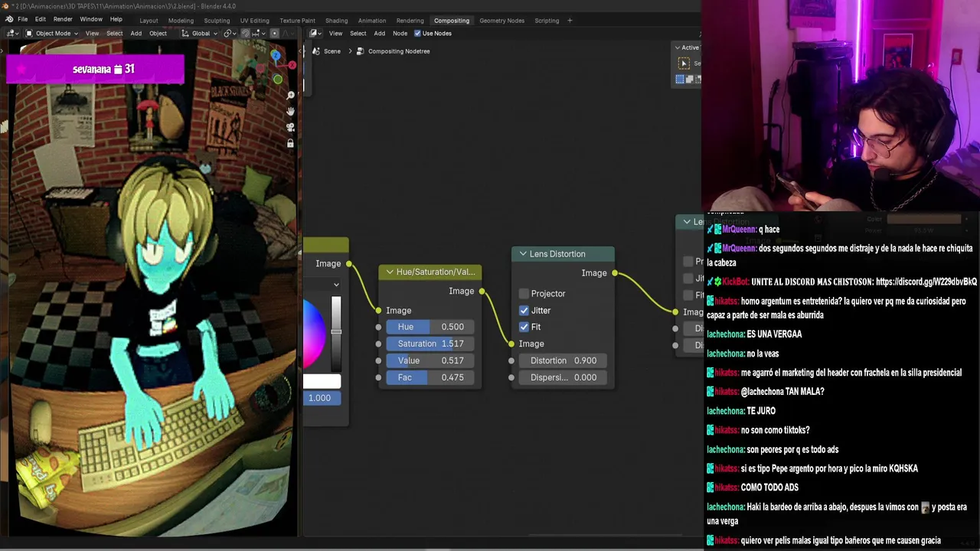The width and height of the screenshot is (980, 551).
Task: Click the Blender logo icon in the menu bar
Action: [x=8, y=19]
